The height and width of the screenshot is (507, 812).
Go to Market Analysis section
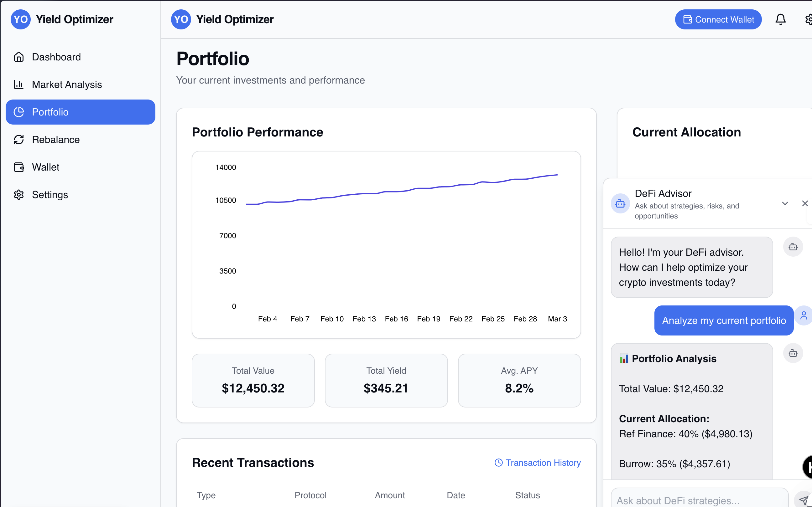[x=67, y=84]
